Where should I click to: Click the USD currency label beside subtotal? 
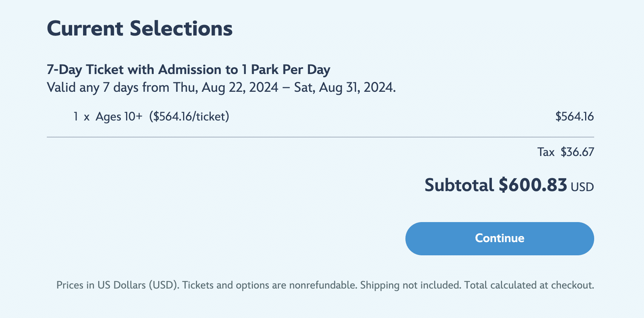coord(582,187)
